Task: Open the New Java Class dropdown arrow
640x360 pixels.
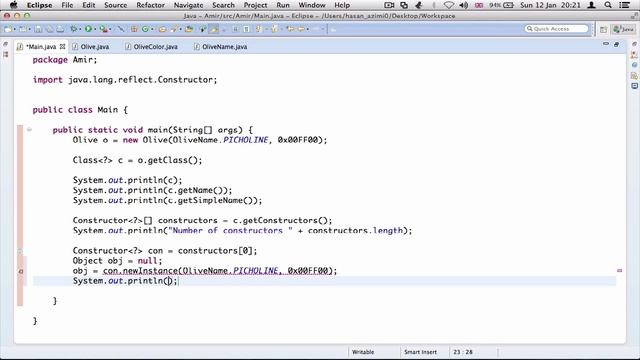Action: pos(152,29)
